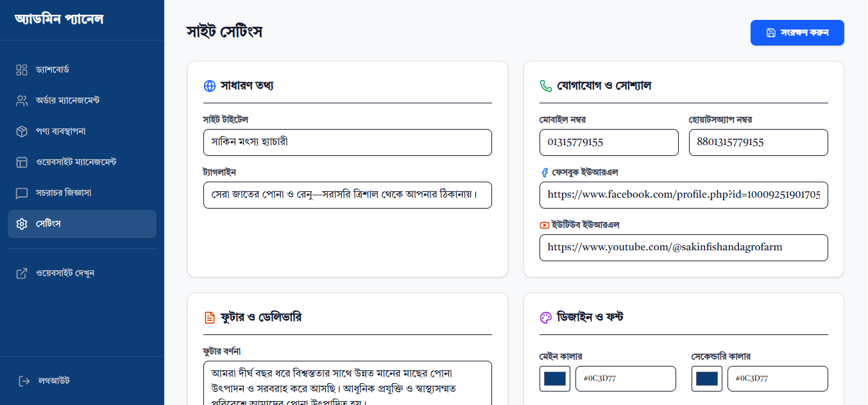
Task: Click the website management layout icon
Action: (22, 162)
